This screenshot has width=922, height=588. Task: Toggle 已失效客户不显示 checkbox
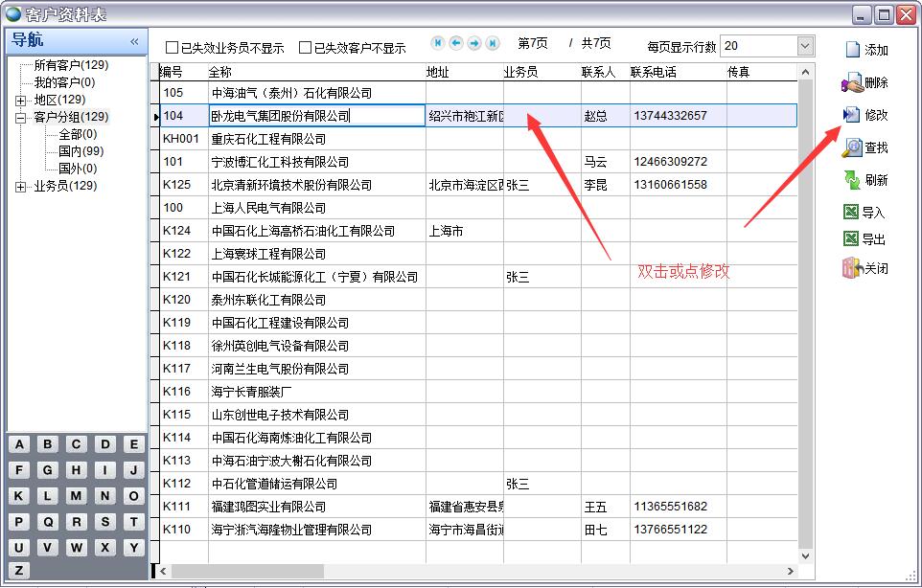(x=306, y=47)
